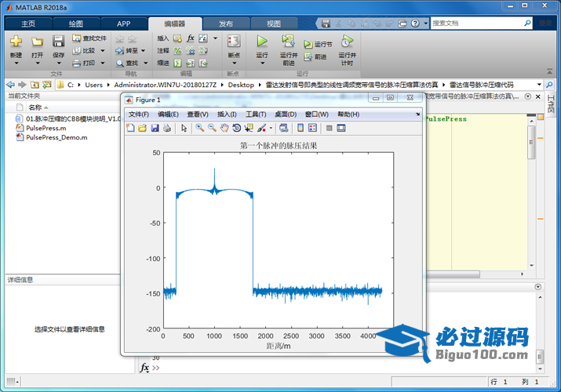The height and width of the screenshot is (392, 561).
Task: Toggle Insert Legend in Figure toolbar
Action: tap(311, 128)
